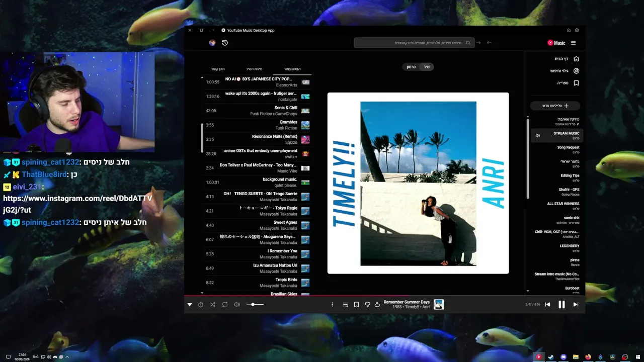Viewport: 644px width, 362px height.
Task: Adjust the volume slider
Action: point(255,304)
